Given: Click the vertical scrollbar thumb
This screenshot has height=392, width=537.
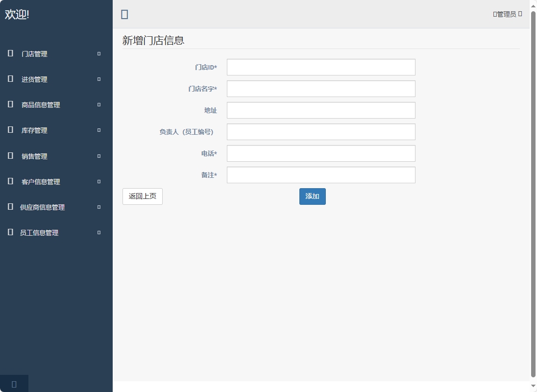Looking at the screenshot, I should point(533,194).
